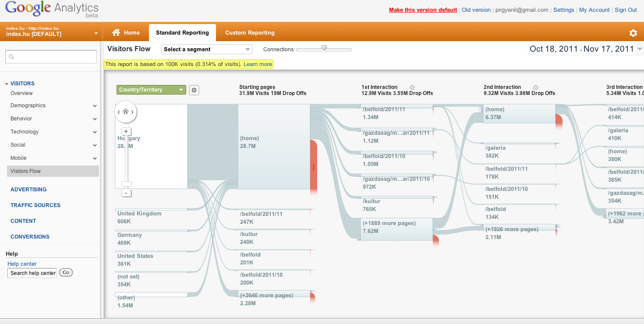Expand the Demographics section
This screenshot has height=324, width=644.
[95, 106]
